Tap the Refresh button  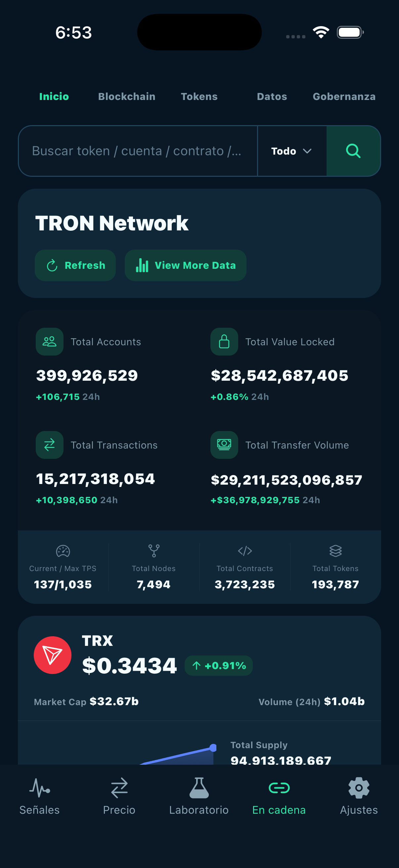(75, 265)
